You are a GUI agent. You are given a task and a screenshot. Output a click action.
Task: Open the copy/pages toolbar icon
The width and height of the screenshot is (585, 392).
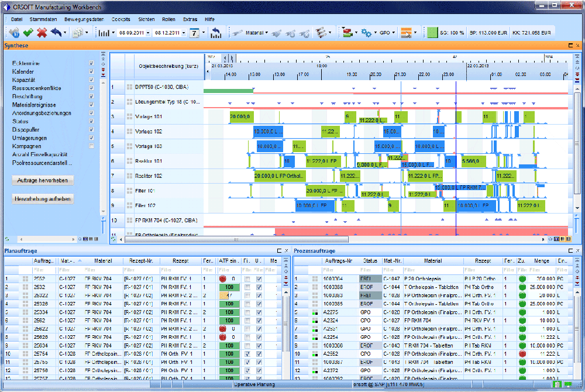point(78,33)
